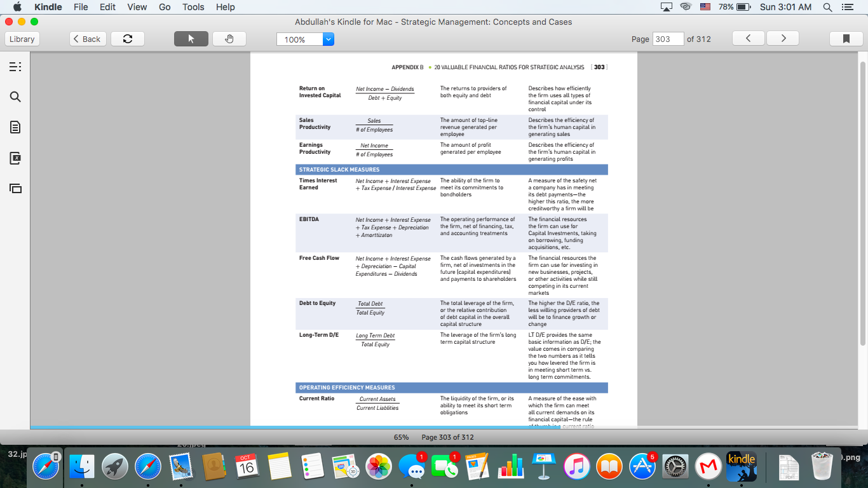This screenshot has width=868, height=488.
Task: Open the Help menu
Action: click(226, 7)
